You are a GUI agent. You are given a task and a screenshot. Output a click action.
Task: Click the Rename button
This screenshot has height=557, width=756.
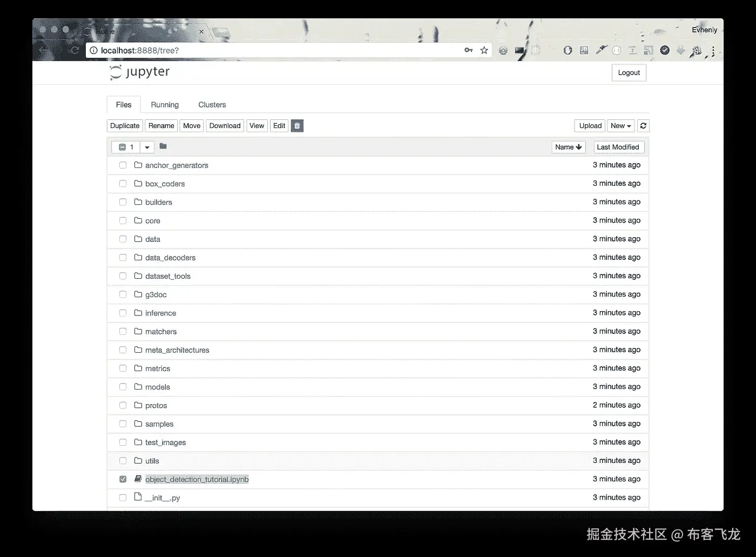tap(161, 126)
